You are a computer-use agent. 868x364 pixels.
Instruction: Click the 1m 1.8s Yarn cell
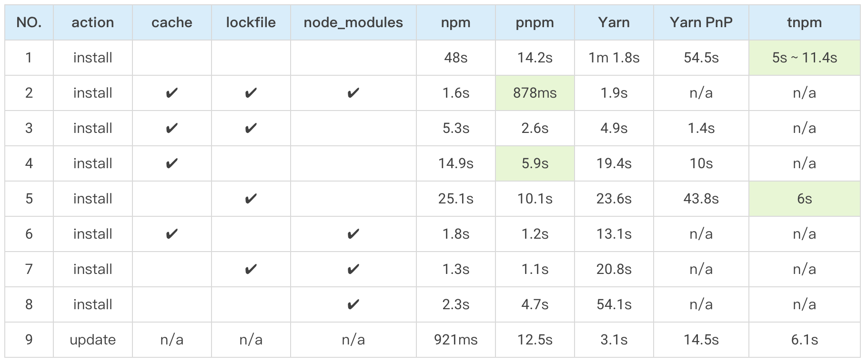tap(614, 58)
